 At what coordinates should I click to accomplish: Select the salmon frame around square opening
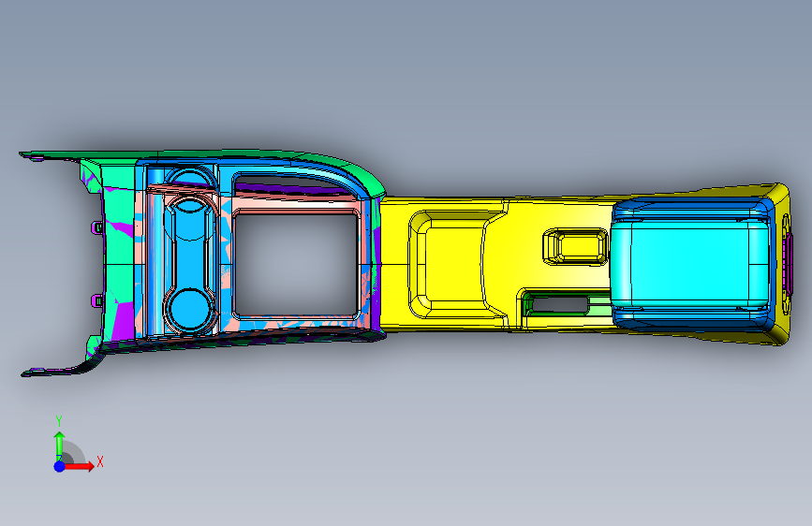point(295,266)
